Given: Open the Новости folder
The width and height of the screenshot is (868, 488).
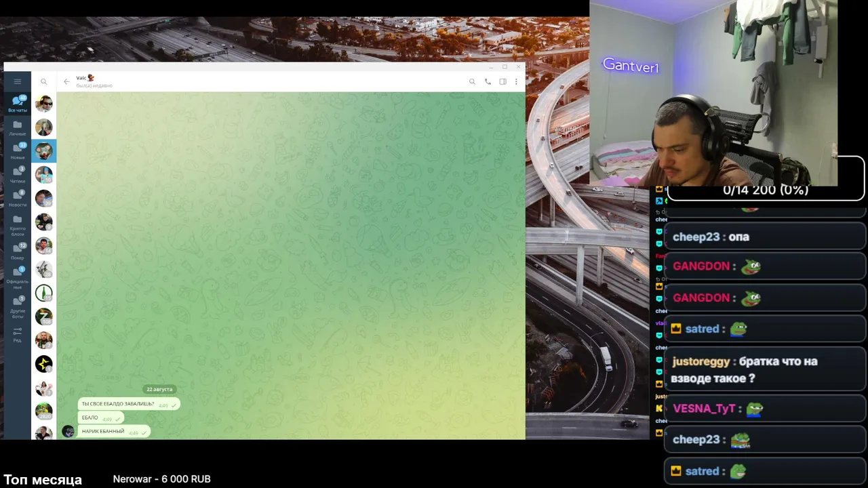Looking at the screenshot, I should click(18, 199).
